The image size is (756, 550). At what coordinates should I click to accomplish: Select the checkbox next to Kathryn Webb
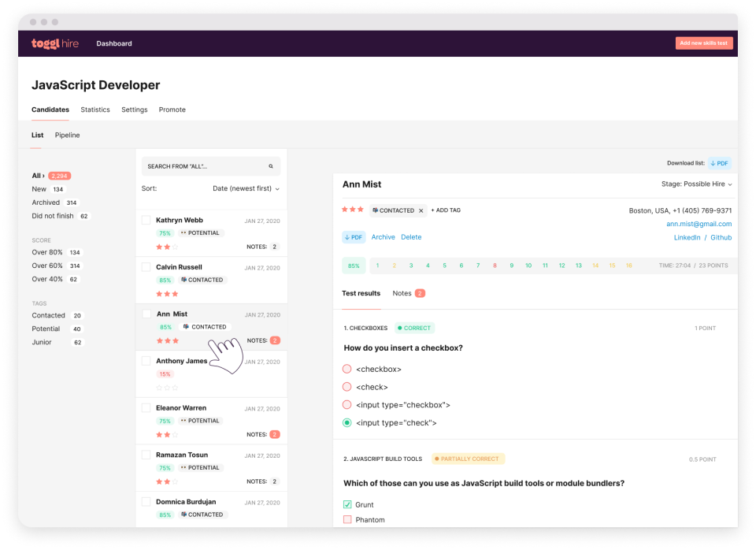tap(146, 220)
